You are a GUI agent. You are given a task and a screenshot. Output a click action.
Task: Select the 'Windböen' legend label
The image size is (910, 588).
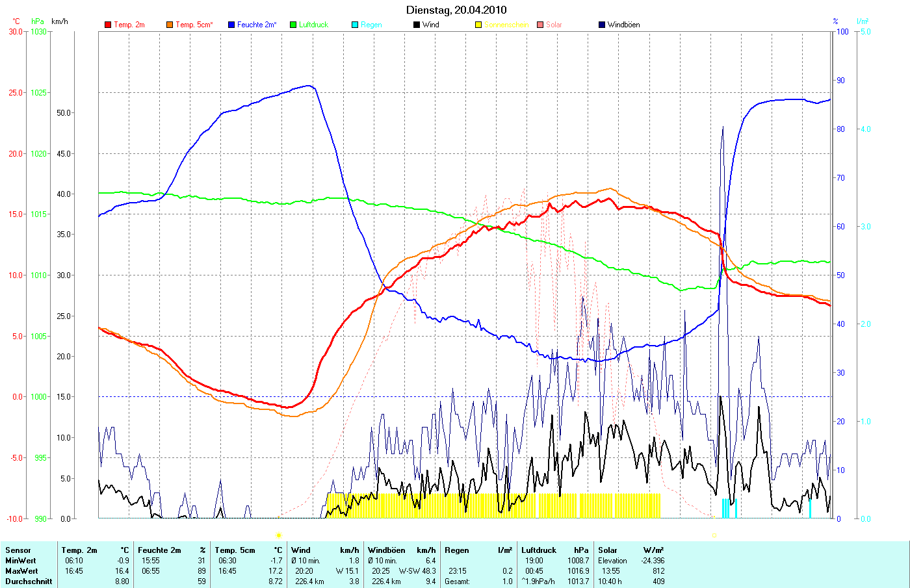624,25
